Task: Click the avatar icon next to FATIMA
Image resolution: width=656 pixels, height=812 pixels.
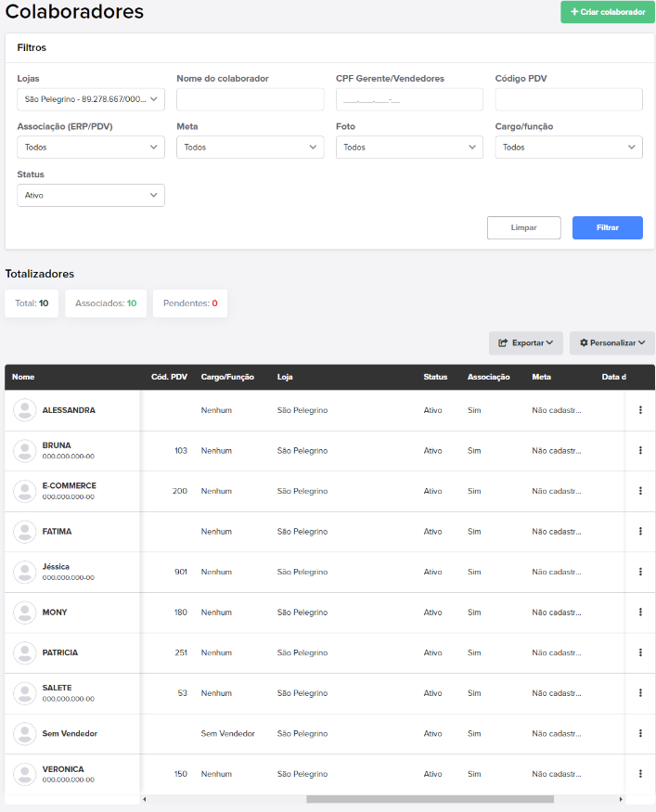Action: point(24,532)
